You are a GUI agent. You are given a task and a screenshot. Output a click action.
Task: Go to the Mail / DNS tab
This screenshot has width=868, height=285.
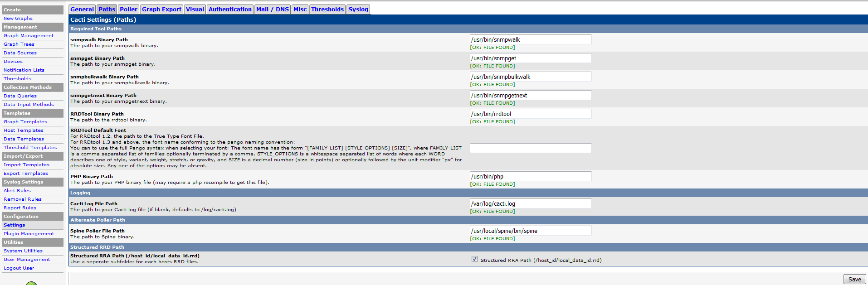tap(272, 9)
